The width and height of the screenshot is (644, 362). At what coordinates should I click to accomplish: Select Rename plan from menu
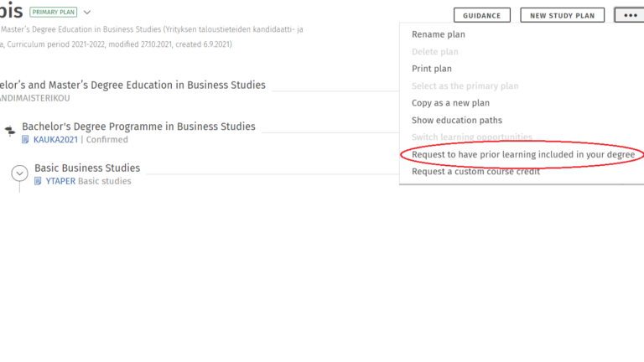pyautogui.click(x=438, y=34)
